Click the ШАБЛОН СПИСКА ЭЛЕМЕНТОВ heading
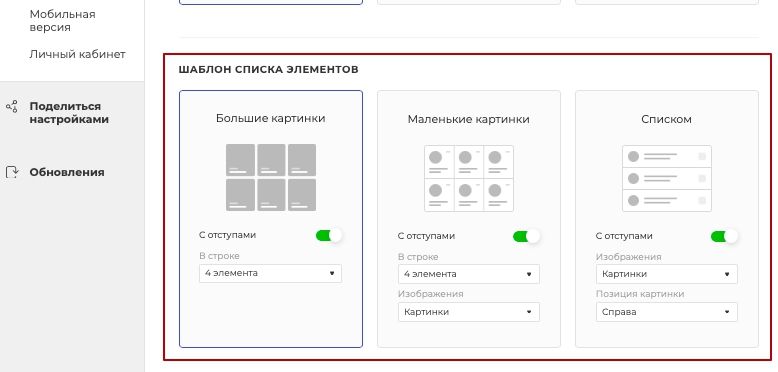This screenshot has height=372, width=778. (268, 69)
